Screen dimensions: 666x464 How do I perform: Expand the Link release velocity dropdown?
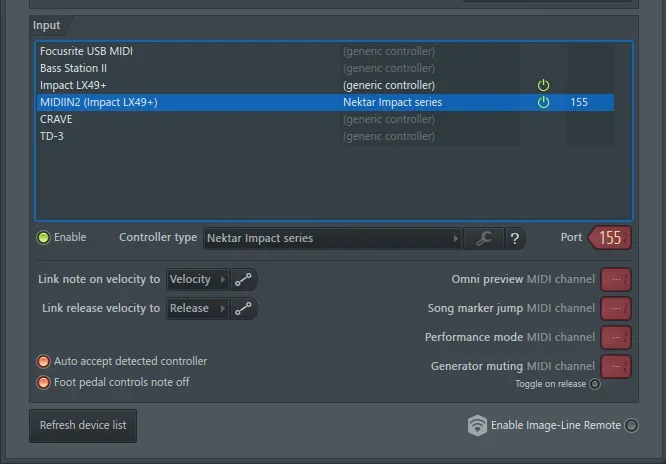(x=197, y=309)
